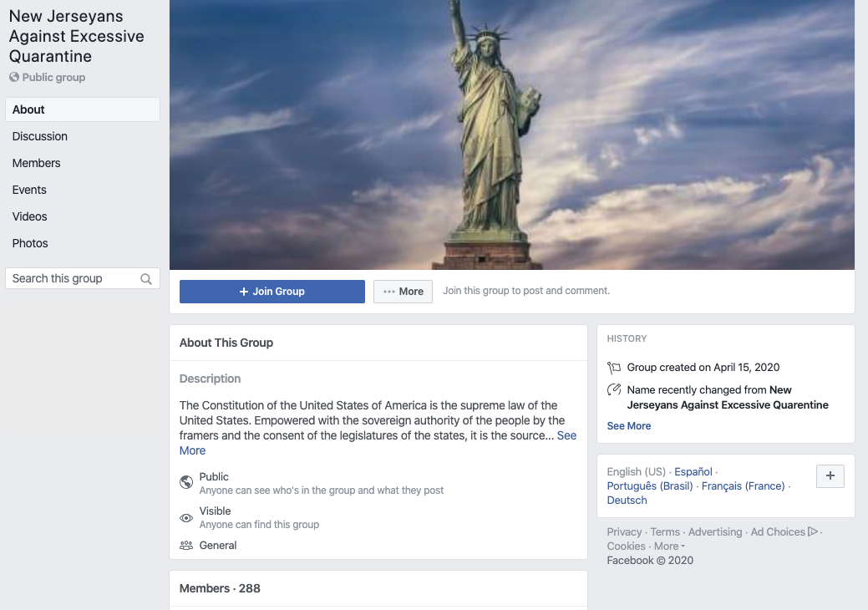
Task: Click the plus icon to add a language
Action: click(830, 475)
